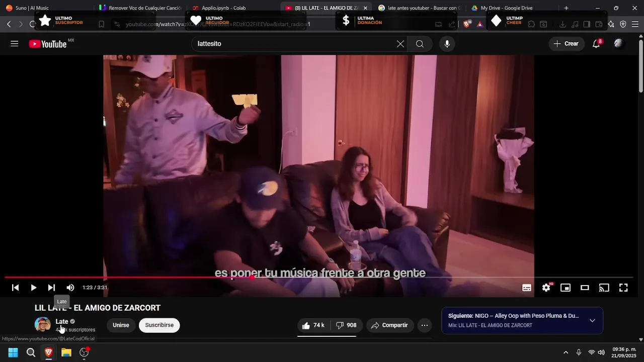Screen dimensions: 644x362
Task: Open Brave Leo AI sparkle icon
Action: pos(611,24)
